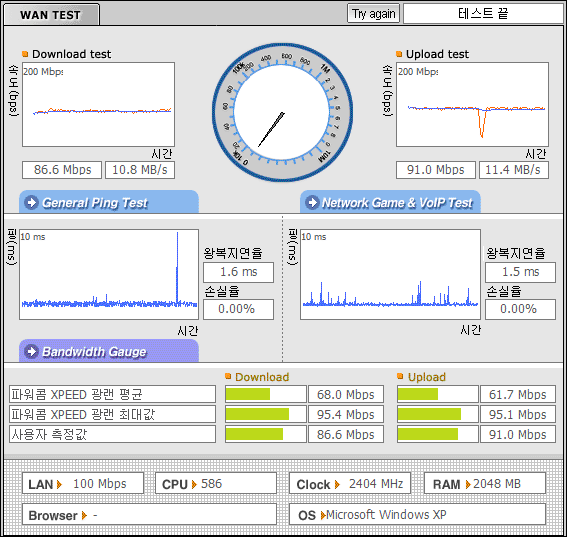This screenshot has width=567, height=537.
Task: Click the orange arrow next to LAN
Action: tap(59, 484)
